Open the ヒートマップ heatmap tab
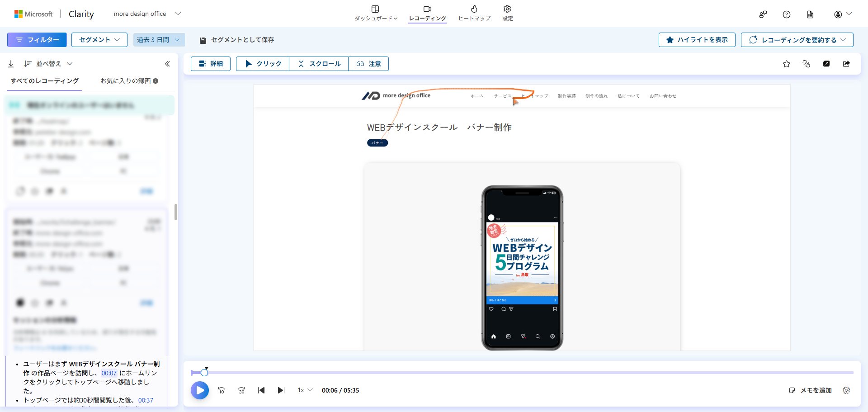 [x=474, y=13]
